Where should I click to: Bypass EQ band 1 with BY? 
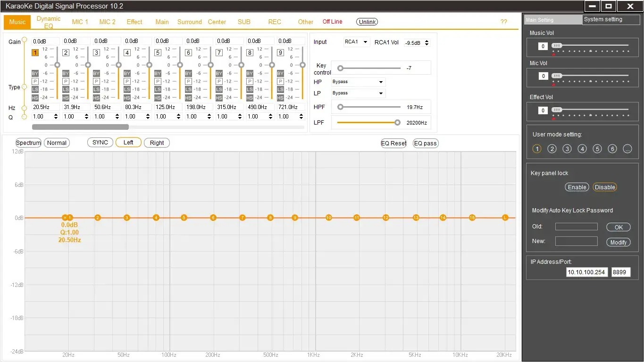pos(35,73)
